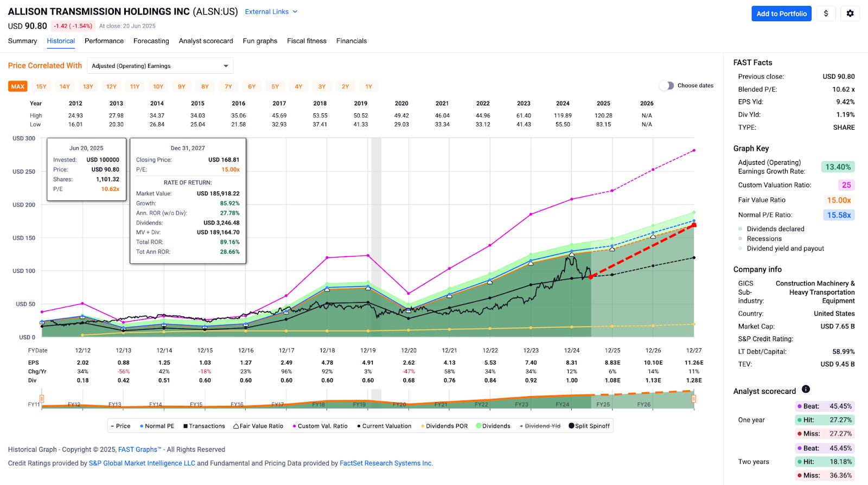The image size is (868, 485).
Task: Switch on the Choose dates toggle
Action: coord(667,86)
